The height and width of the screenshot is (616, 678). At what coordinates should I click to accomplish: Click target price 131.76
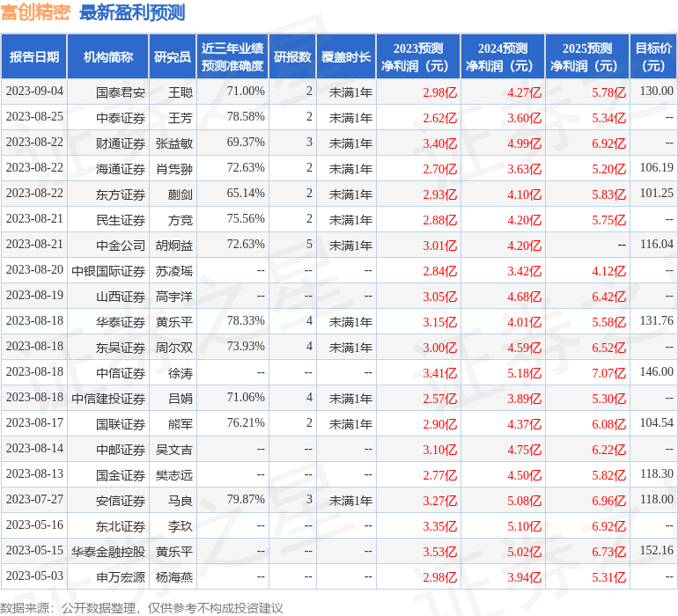point(656,320)
